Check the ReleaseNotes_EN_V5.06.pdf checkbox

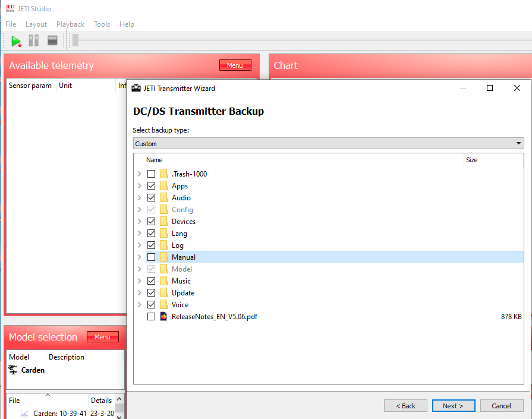[152, 316]
